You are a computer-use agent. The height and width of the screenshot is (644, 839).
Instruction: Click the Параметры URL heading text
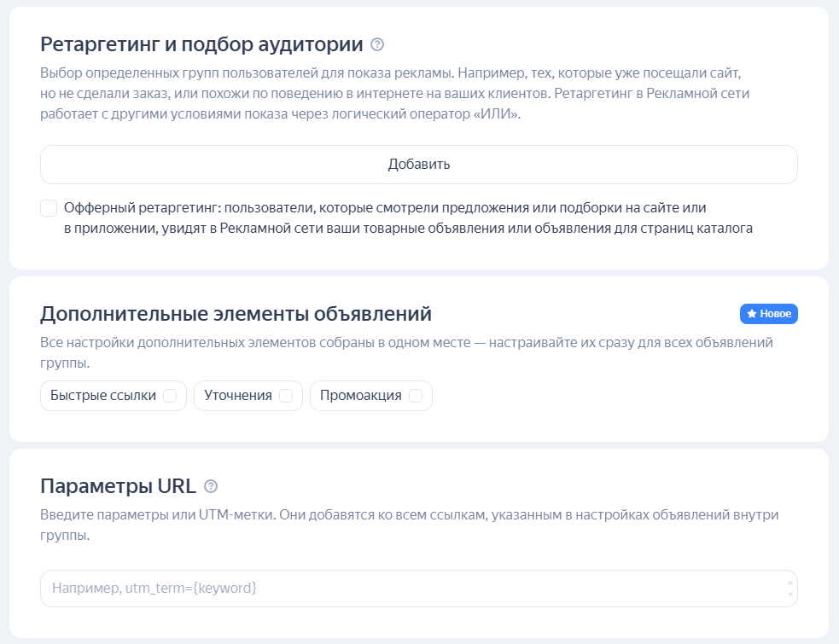[118, 486]
